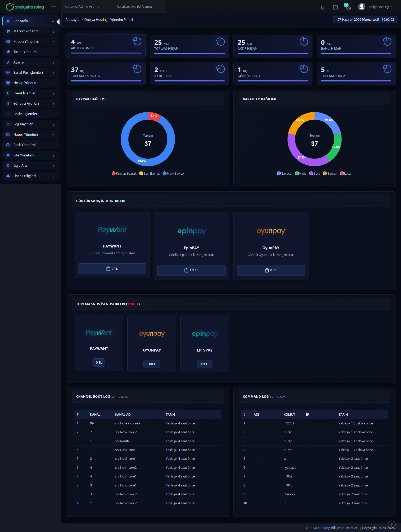Click the Market Yönetimi cart icon
This screenshot has height=532, width=401.
tap(8, 31)
